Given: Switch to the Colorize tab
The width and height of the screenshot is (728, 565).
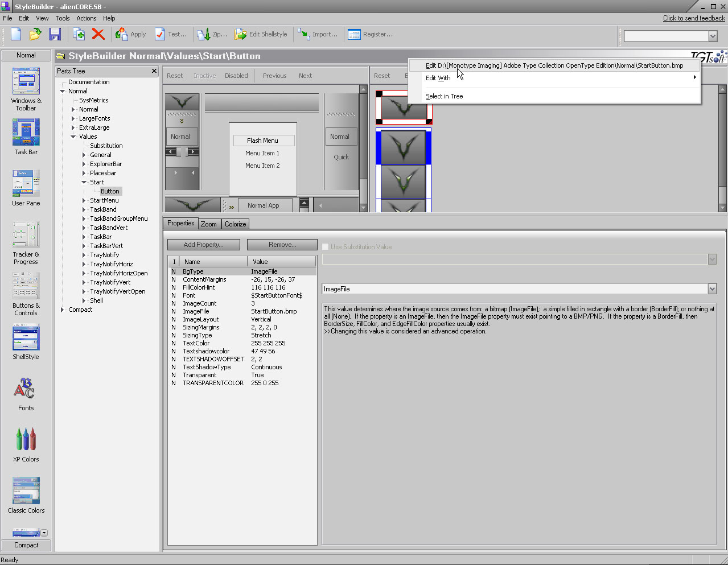Looking at the screenshot, I should [235, 224].
